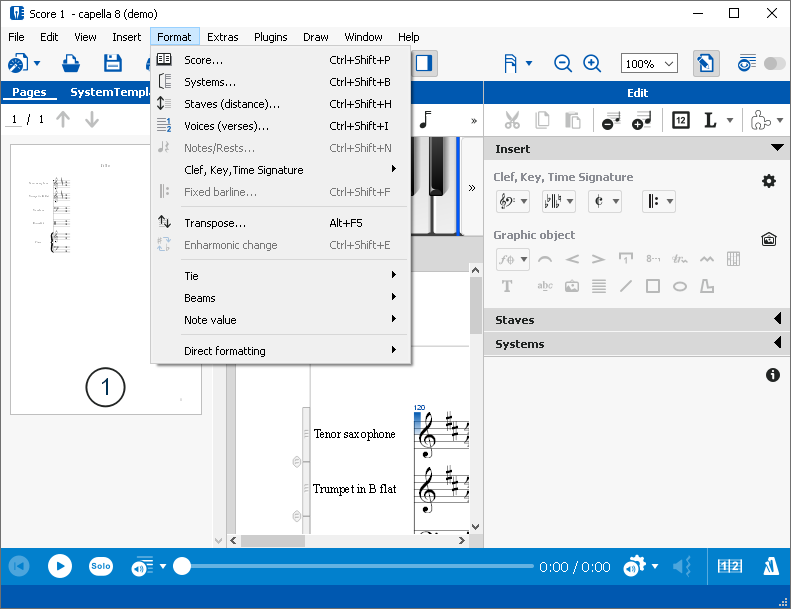This screenshot has width=791, height=609.
Task: Choose Staves (distance)... menu entry
Action: pos(280,104)
